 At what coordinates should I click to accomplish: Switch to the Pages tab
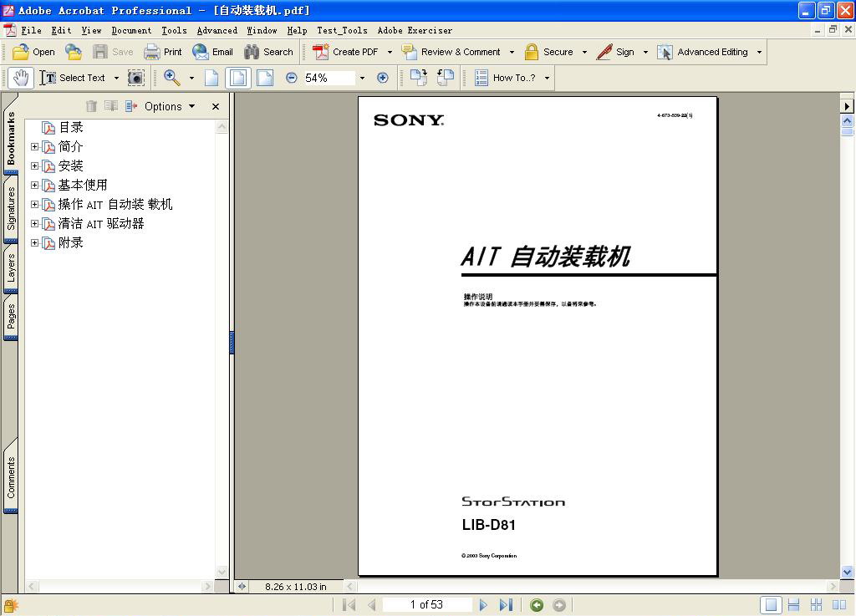[x=11, y=318]
